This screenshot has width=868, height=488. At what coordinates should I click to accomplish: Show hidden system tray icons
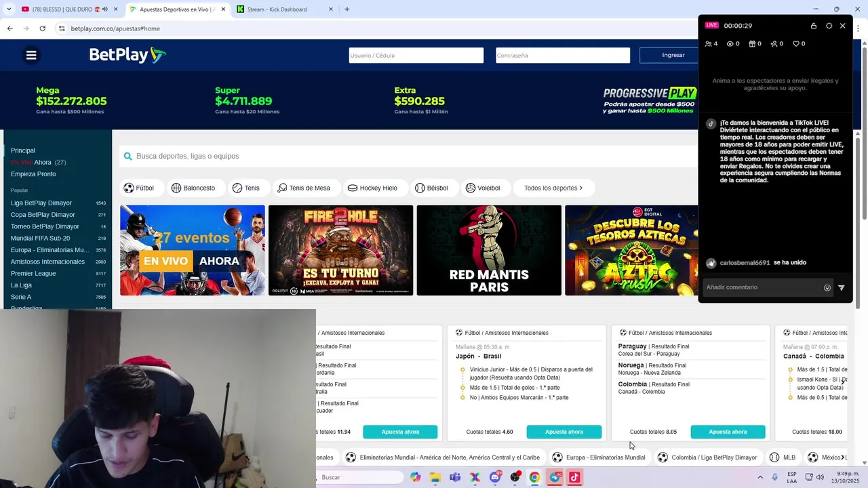click(x=759, y=477)
